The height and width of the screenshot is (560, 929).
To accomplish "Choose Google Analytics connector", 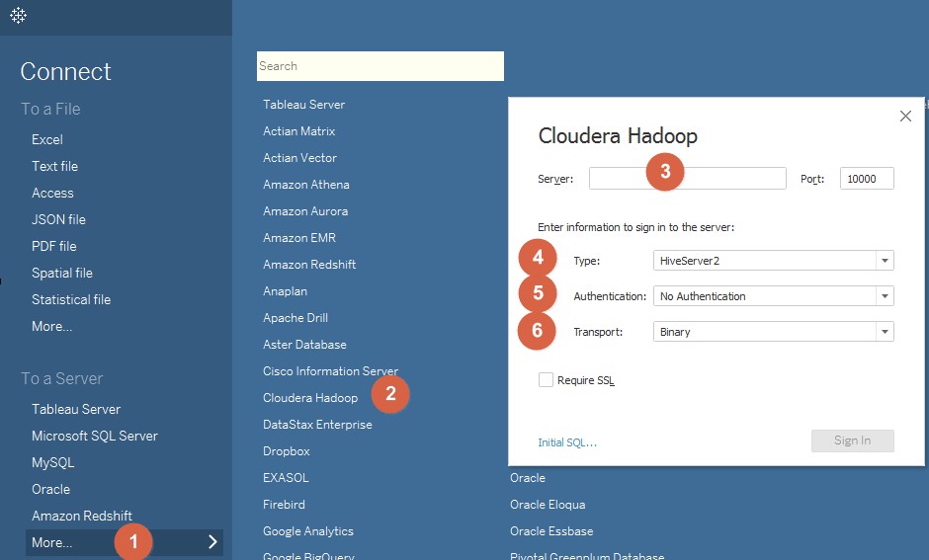I will pyautogui.click(x=308, y=531).
